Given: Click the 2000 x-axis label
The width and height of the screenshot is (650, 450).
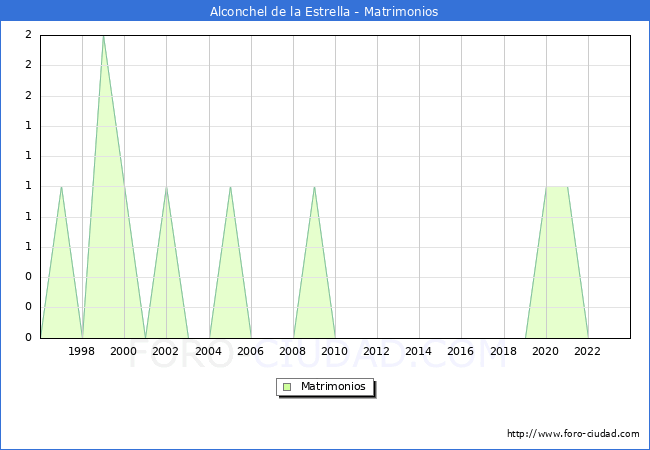Looking at the screenshot, I should pos(124,351).
